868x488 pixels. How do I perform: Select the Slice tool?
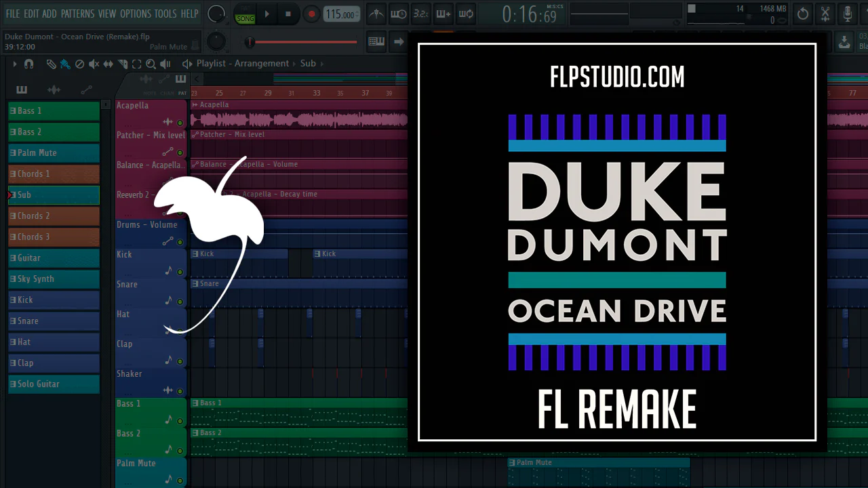click(123, 64)
